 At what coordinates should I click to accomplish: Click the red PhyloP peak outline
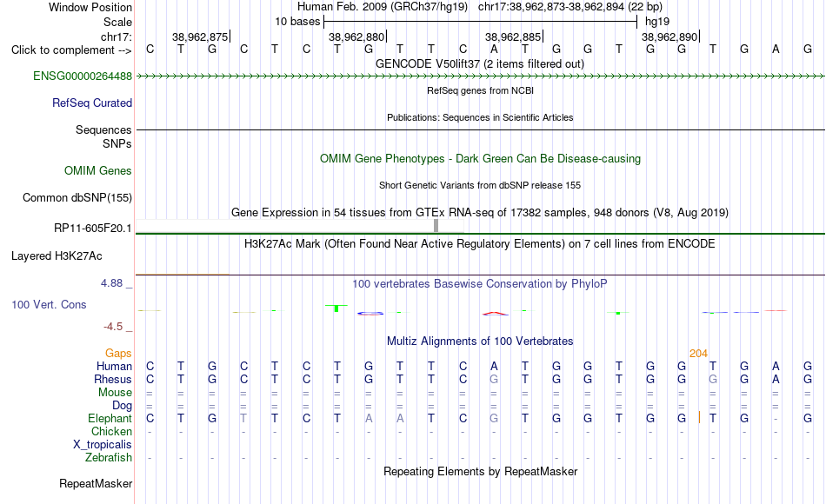point(496,314)
